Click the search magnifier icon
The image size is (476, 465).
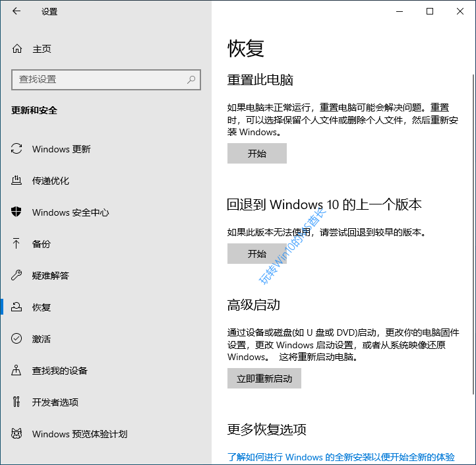[x=191, y=80]
